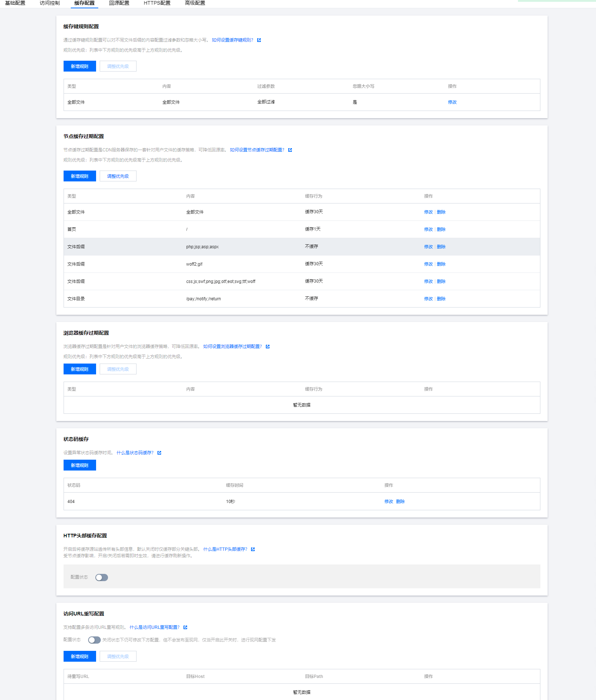The height and width of the screenshot is (700, 596).
Task: Select the 目标Path column header
Action: [314, 677]
